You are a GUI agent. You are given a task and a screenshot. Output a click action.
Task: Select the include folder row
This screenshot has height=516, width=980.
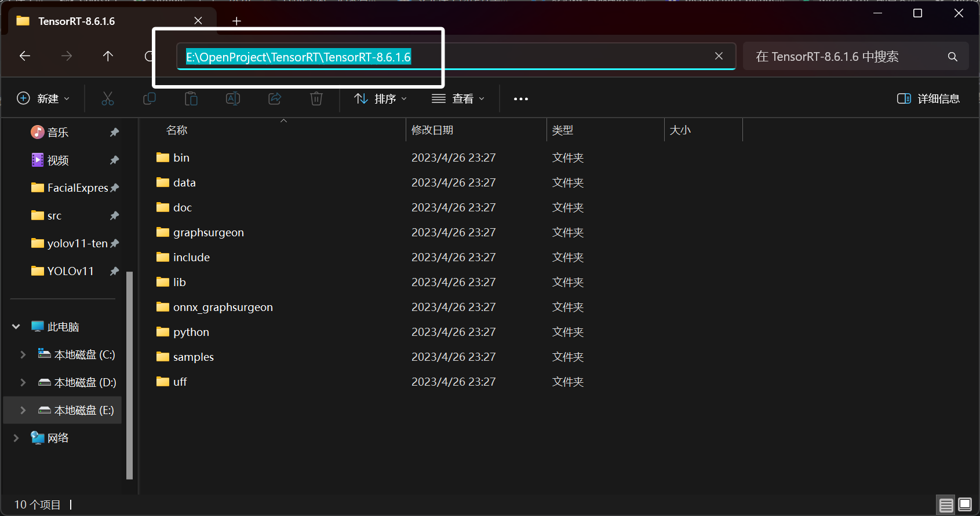point(449,257)
